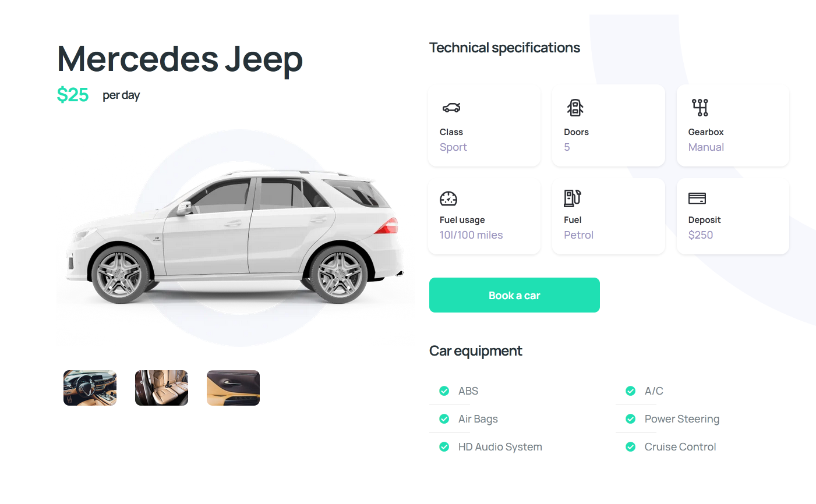Click the Deposit credit card icon
Viewport: 816px width, 504px height.
coord(697,198)
